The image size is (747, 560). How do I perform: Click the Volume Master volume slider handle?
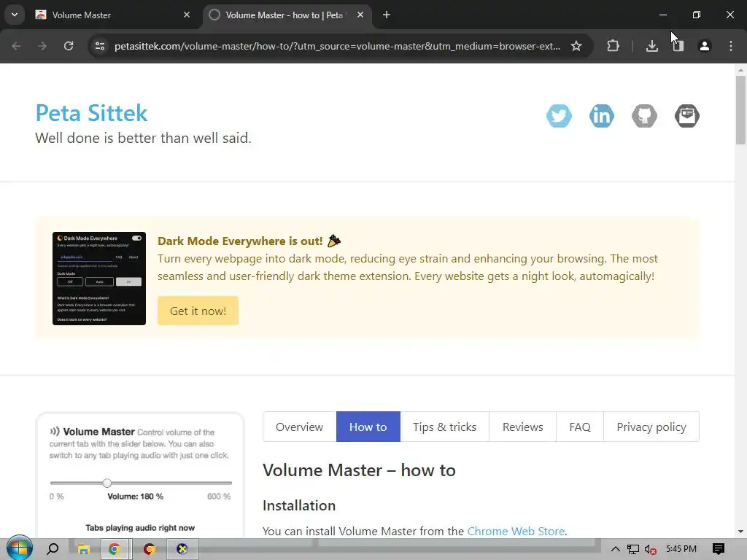(x=107, y=483)
